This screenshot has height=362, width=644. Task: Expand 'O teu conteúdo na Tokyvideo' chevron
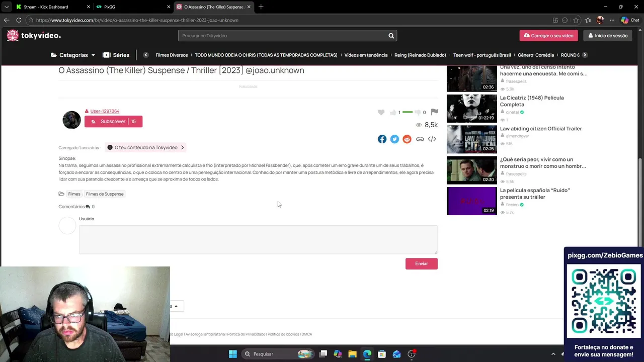pyautogui.click(x=182, y=147)
